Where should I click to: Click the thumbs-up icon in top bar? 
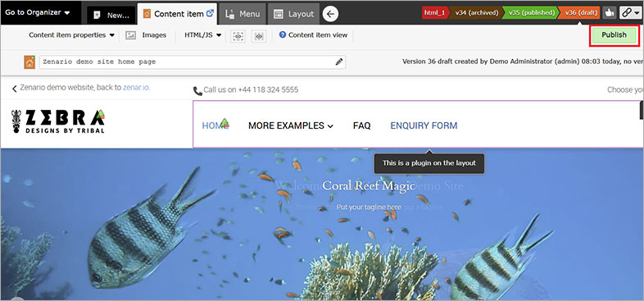[609, 13]
